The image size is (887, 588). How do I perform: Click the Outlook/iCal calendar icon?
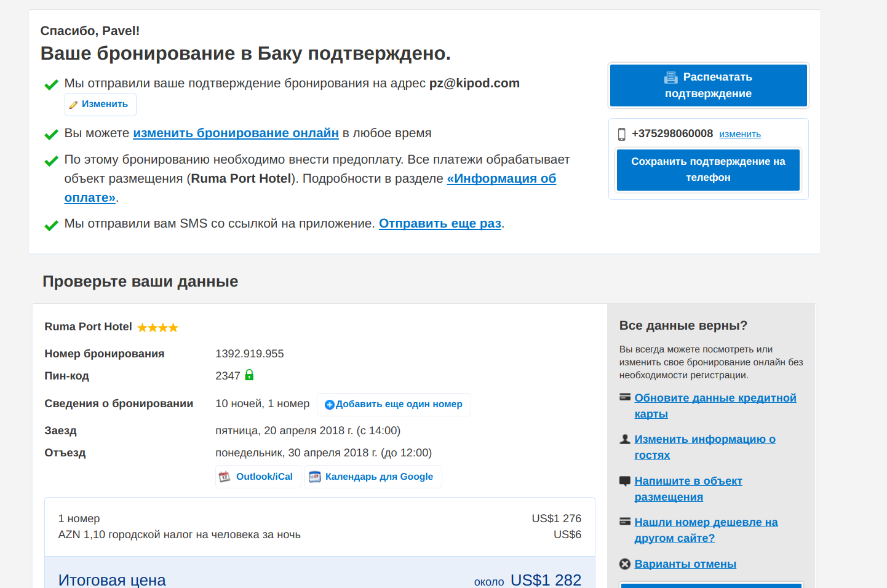(x=225, y=477)
